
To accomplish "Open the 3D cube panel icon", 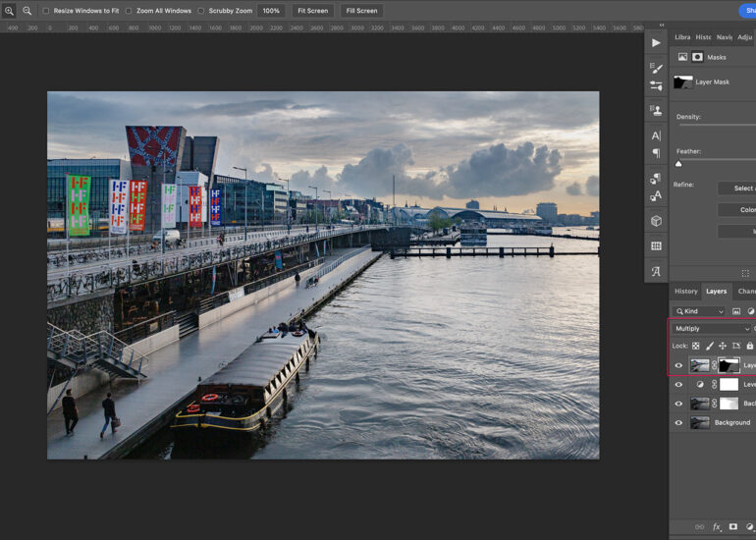I will click(656, 221).
